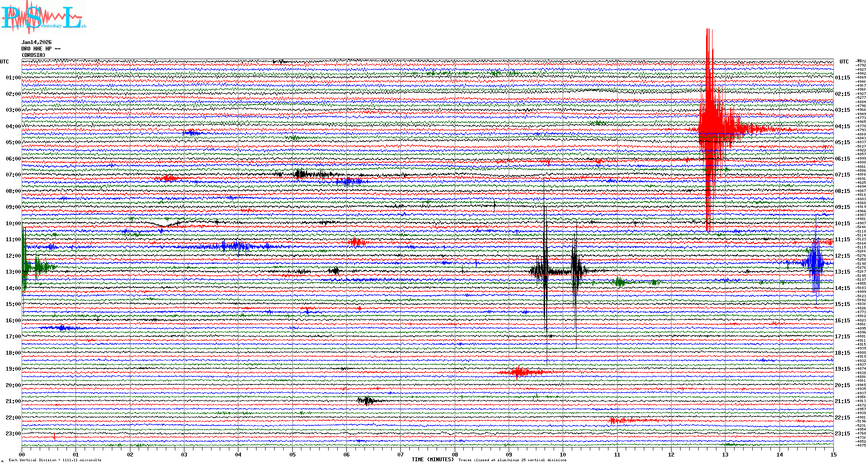868x466 pixels.
Task: Select the 13:00 hour label on left
Action: click(13, 272)
